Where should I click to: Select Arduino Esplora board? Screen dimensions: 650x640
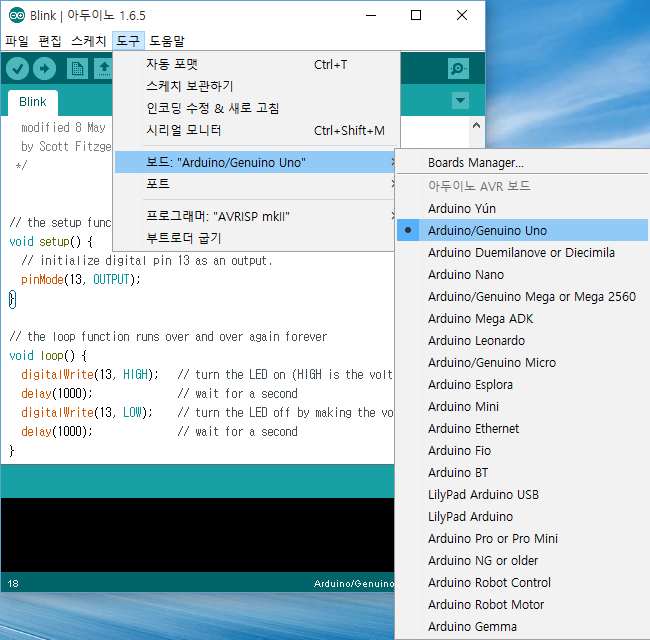click(x=522, y=384)
